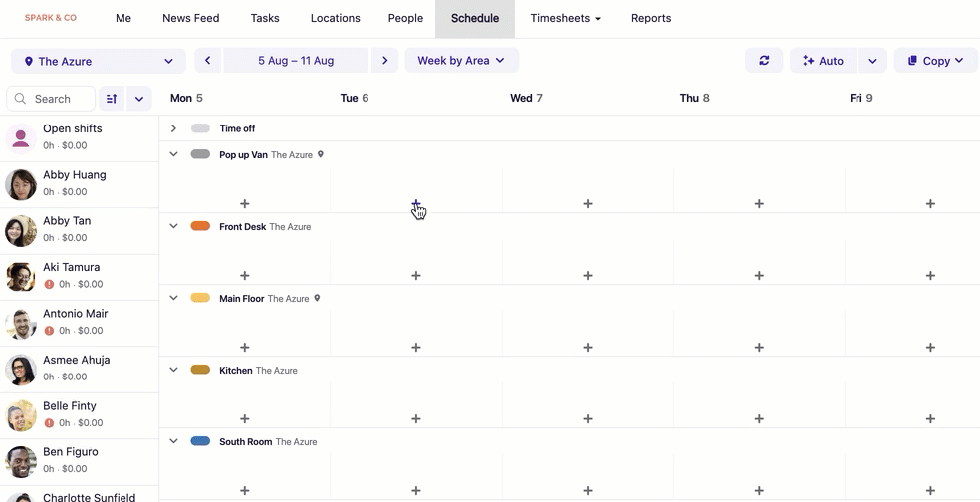The image size is (980, 502).
Task: Click the Copy button
Action: (935, 61)
